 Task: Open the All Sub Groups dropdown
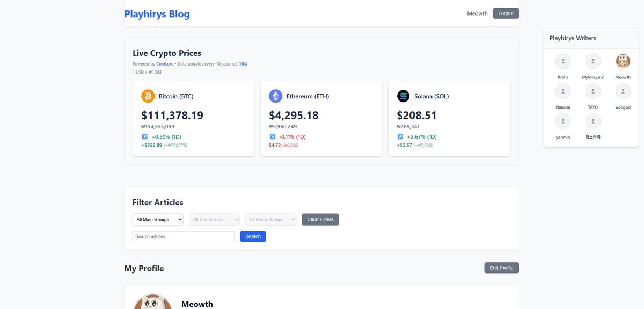[214, 219]
